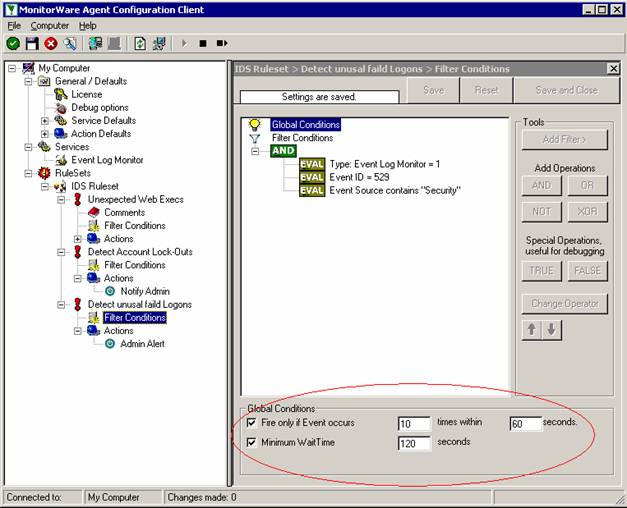Click the Reset button
The height and width of the screenshot is (508, 627).
(487, 90)
